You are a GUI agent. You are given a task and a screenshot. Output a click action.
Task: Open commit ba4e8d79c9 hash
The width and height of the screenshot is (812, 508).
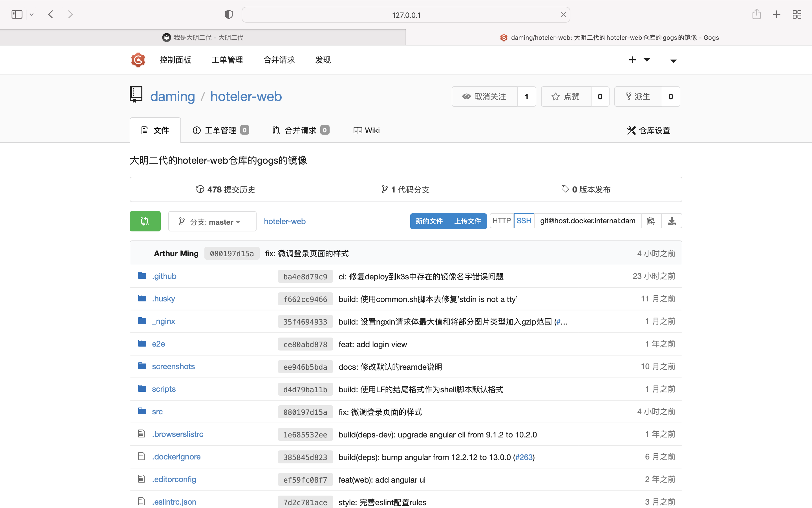pyautogui.click(x=305, y=277)
